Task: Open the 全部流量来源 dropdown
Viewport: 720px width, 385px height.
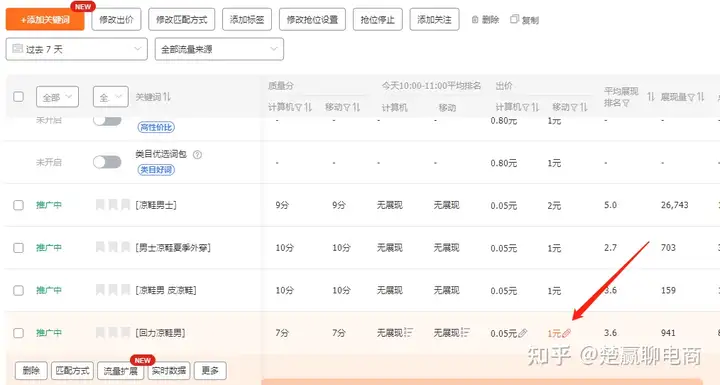Action: 219,49
